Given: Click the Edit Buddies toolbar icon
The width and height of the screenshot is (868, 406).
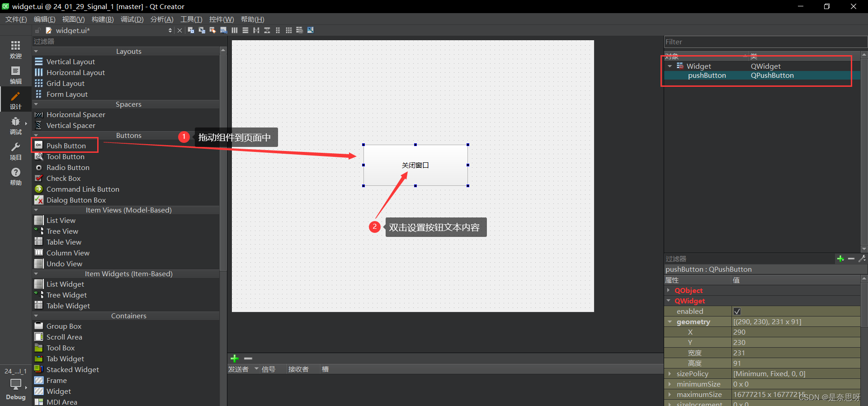Looking at the screenshot, I should pos(212,30).
